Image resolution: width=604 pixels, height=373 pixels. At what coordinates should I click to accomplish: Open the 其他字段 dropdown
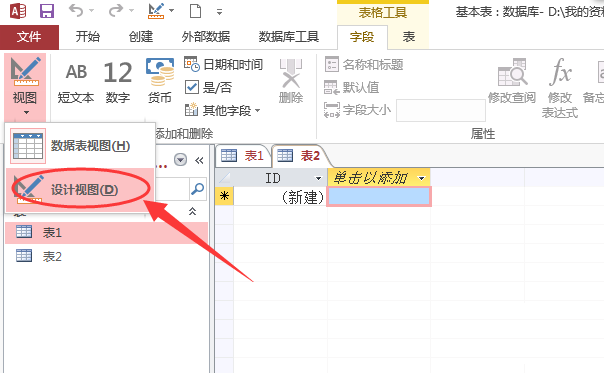pyautogui.click(x=222, y=111)
